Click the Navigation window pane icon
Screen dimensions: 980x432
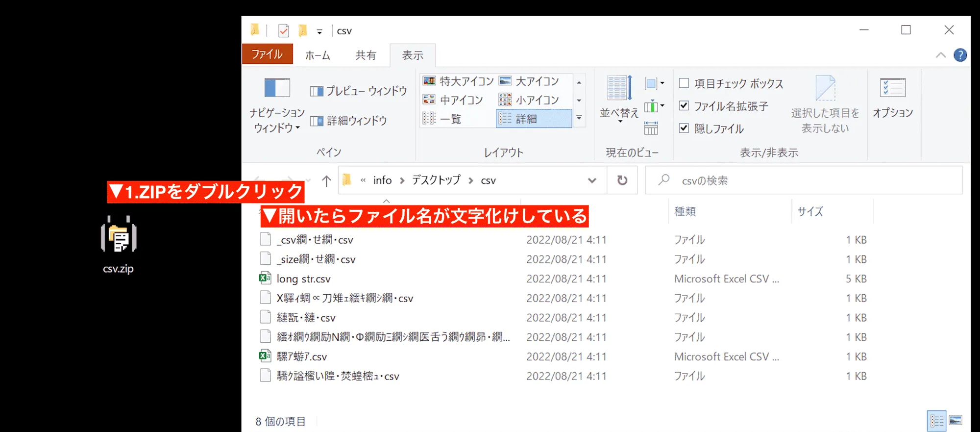point(277,88)
